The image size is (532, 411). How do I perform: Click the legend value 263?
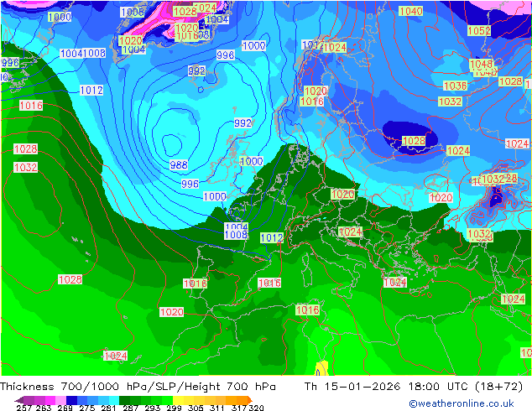point(44,408)
